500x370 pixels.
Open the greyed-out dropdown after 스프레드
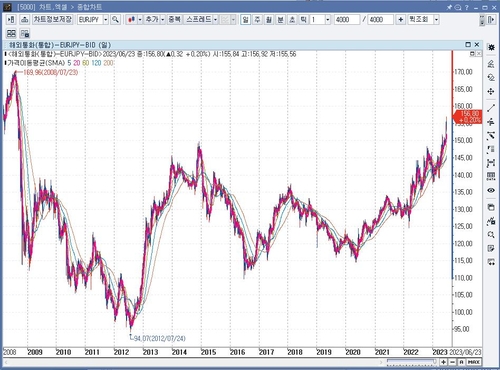(233, 20)
